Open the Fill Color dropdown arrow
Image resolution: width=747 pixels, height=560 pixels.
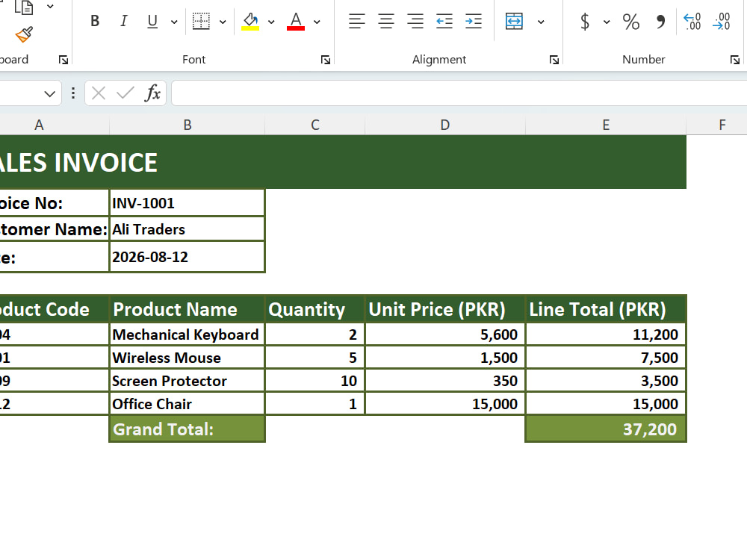(x=271, y=22)
